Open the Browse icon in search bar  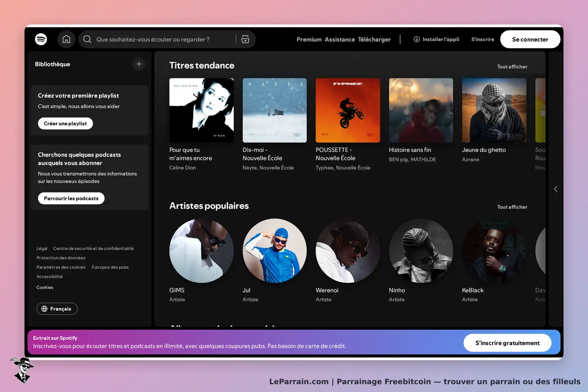coord(245,39)
